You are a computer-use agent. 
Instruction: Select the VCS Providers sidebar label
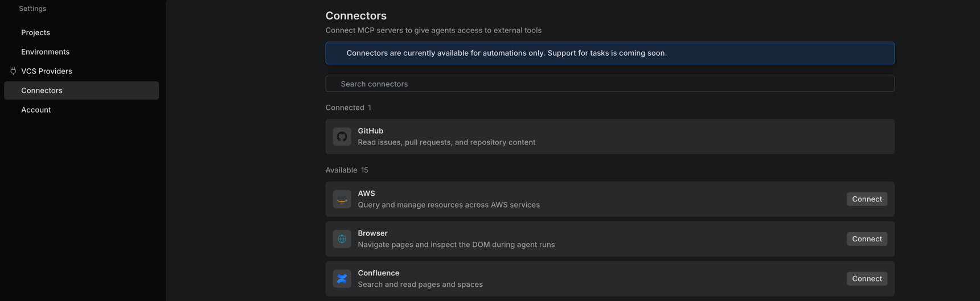(47, 71)
